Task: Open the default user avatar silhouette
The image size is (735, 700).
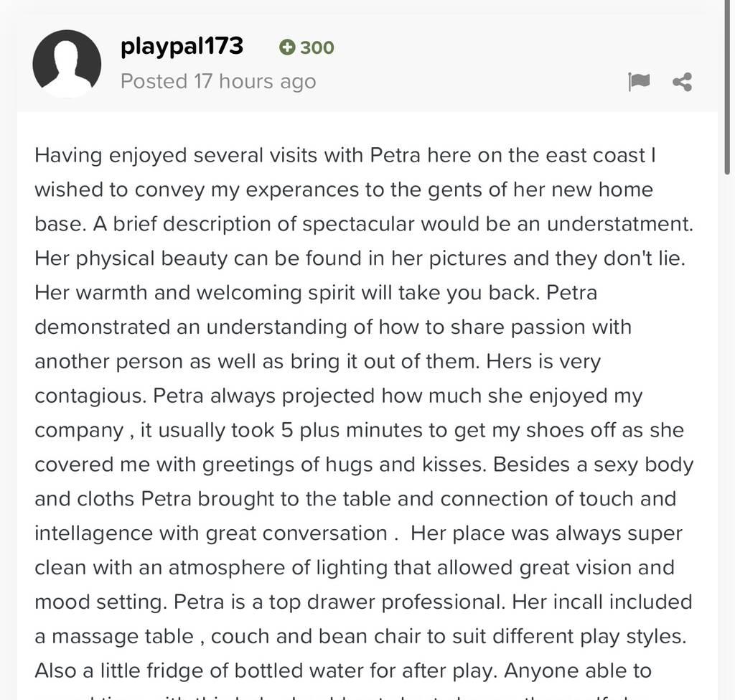Action: coord(67,64)
